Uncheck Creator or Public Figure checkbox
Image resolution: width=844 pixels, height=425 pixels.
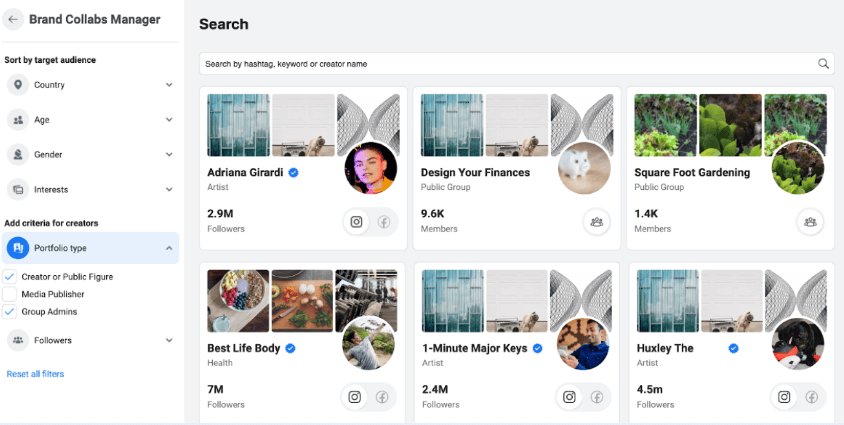point(10,276)
